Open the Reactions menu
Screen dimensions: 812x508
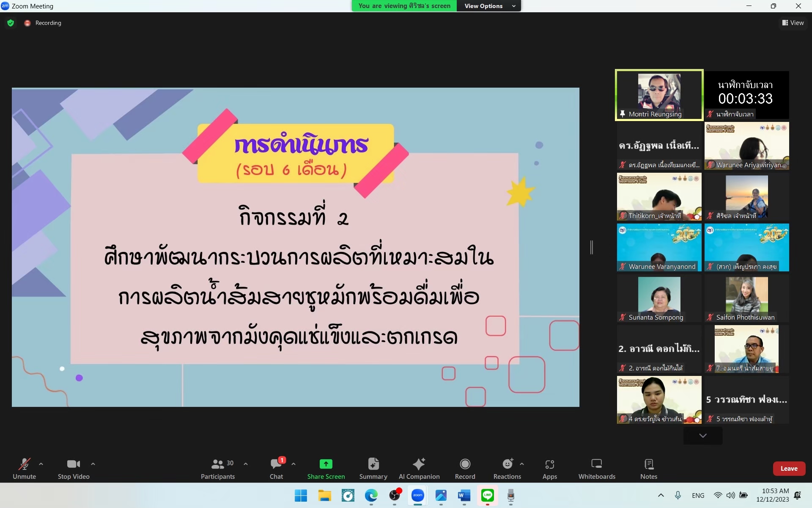tap(507, 469)
